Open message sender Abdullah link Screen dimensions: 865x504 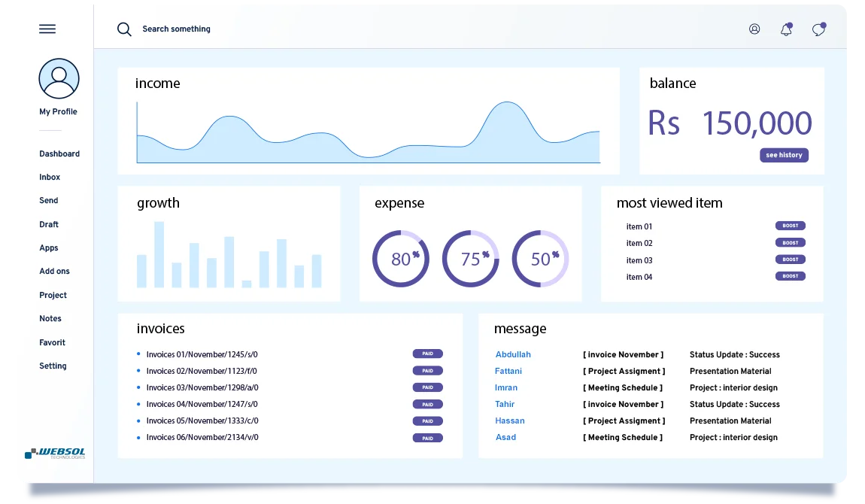click(513, 354)
